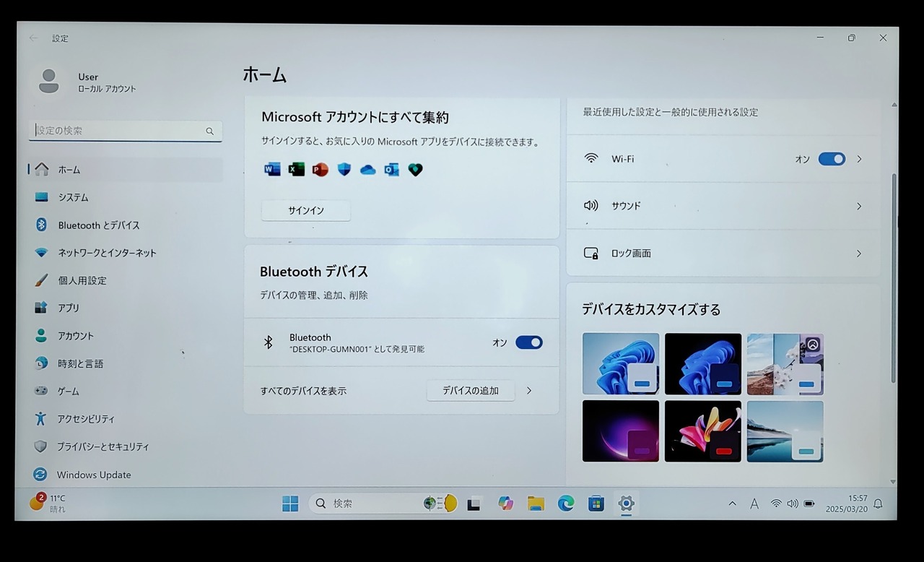This screenshot has height=562, width=924.
Task: Show hidden icons tray chevron
Action: [x=732, y=503]
